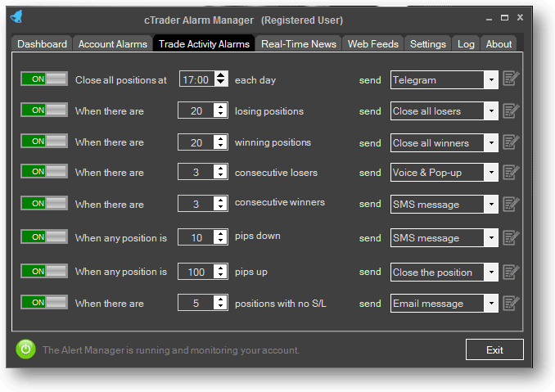The width and height of the screenshot is (555, 392).
Task: Click the cTrader Alarm Manager bell logo
Action: 16,16
